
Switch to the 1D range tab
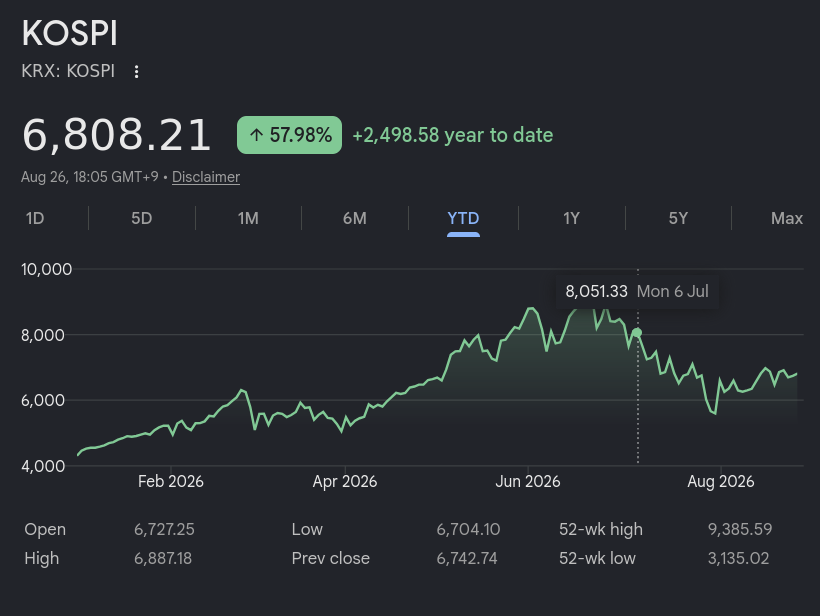35,218
